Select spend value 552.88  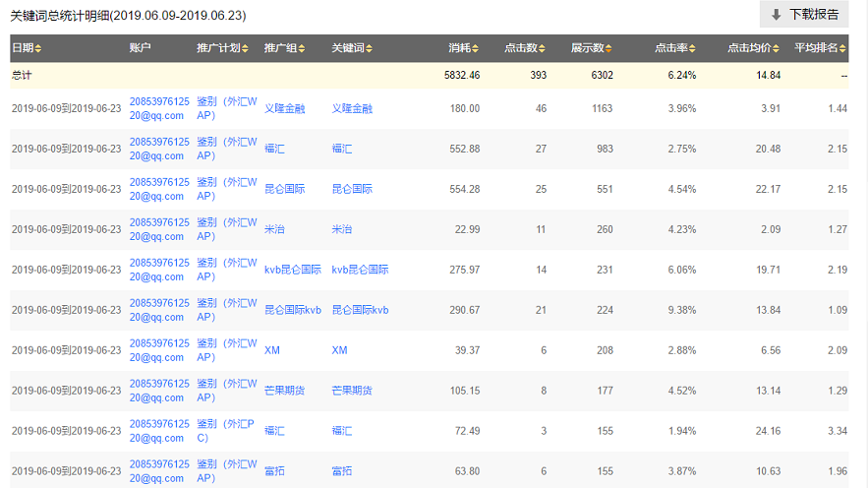coord(464,149)
